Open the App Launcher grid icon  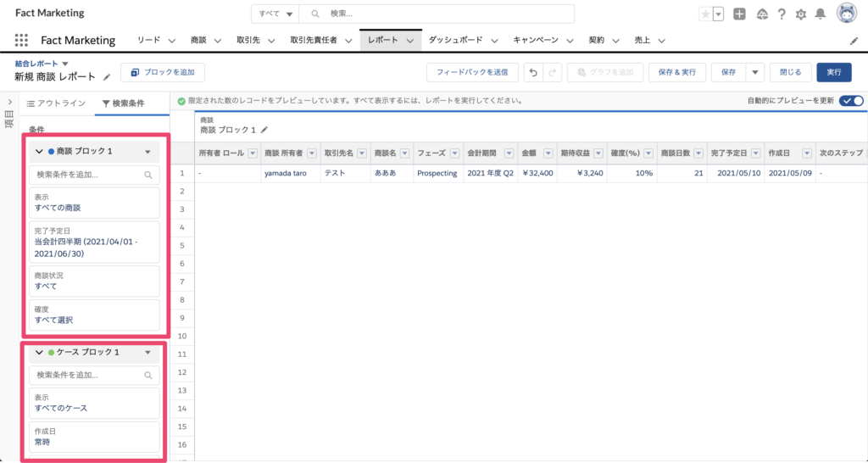click(x=21, y=40)
